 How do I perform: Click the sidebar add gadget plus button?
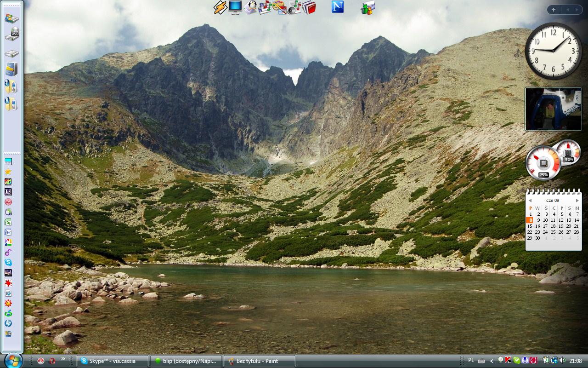pyautogui.click(x=554, y=10)
